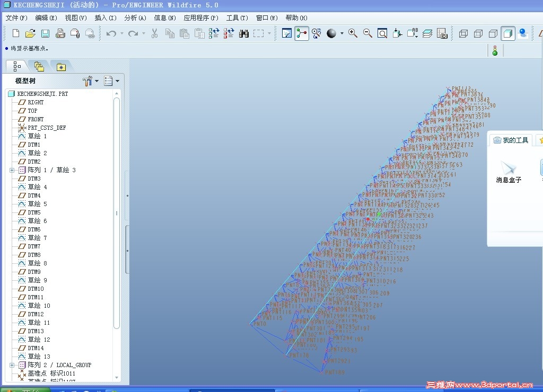This screenshot has width=543, height=392.
Task: Toggle the Spin Center icon
Action: coord(302,33)
